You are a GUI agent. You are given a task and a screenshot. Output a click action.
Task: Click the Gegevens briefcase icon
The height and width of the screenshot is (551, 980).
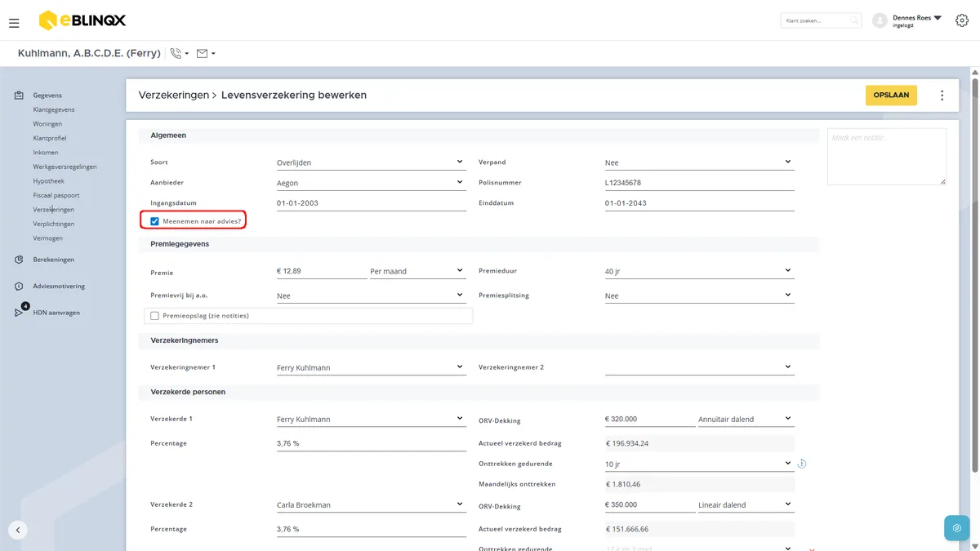[19, 96]
